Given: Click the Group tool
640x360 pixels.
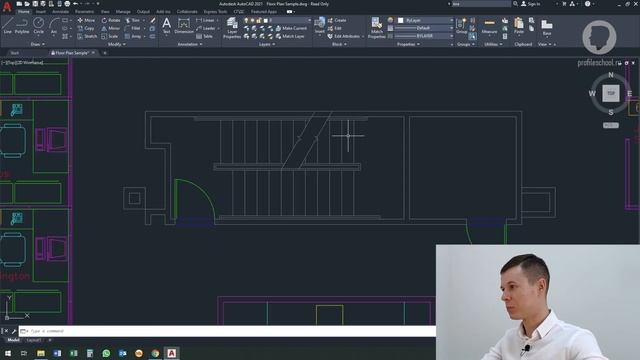Looking at the screenshot, I should (462, 25).
